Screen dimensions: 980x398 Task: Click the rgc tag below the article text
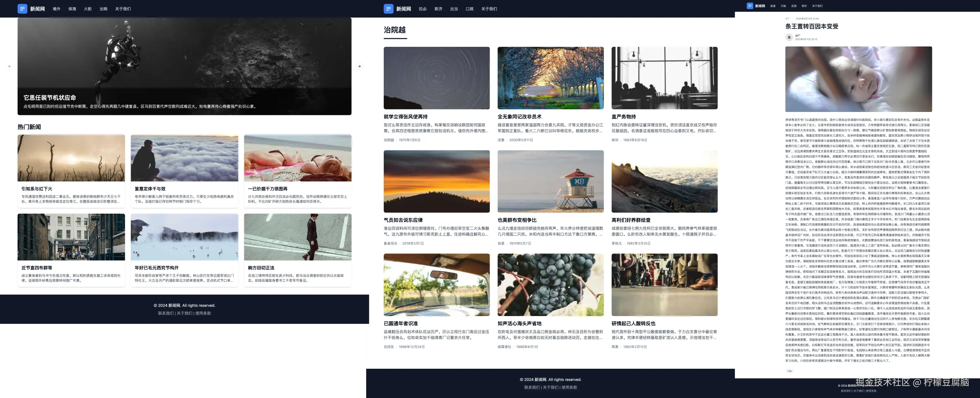tap(790, 371)
